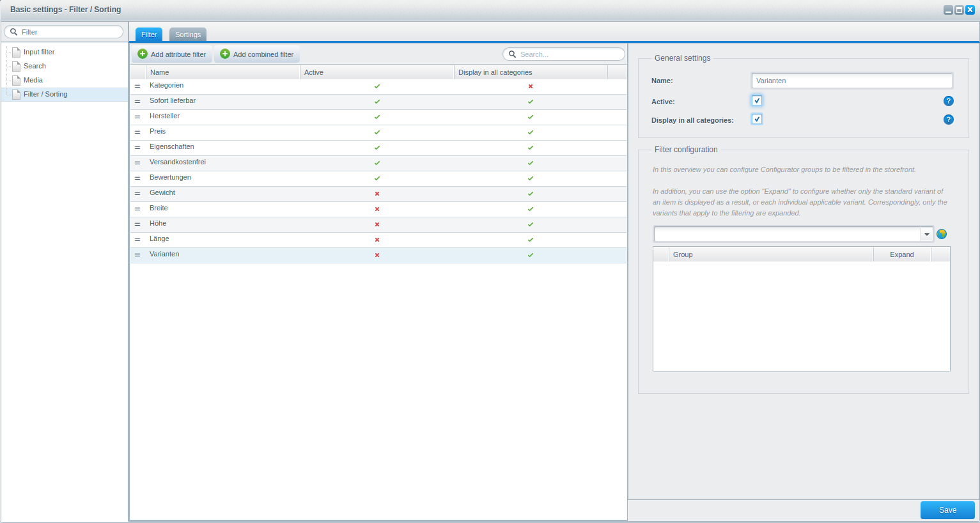Click the red cross in the Gewicht Active column

pos(377,194)
